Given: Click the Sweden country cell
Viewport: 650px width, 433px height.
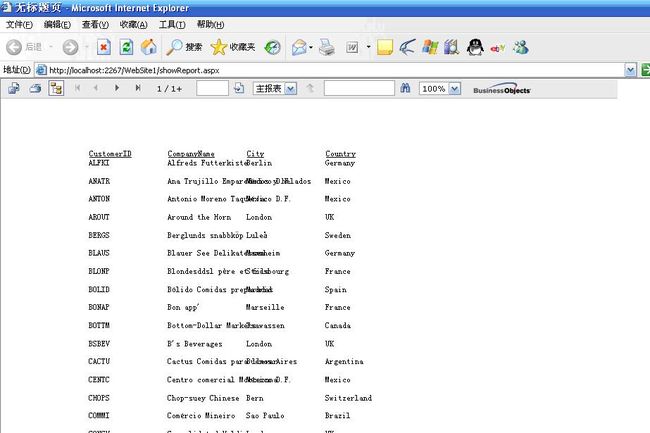Looking at the screenshot, I should click(x=338, y=235).
